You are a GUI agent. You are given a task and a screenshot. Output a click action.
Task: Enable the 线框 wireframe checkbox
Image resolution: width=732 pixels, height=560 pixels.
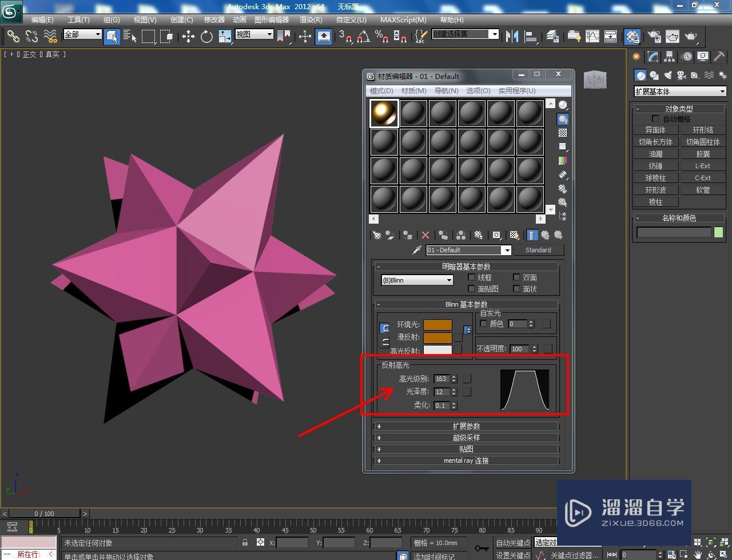point(472,277)
